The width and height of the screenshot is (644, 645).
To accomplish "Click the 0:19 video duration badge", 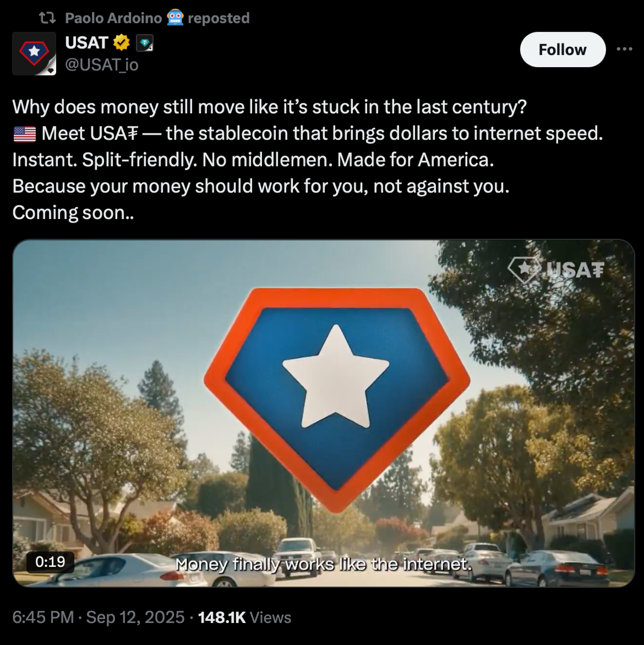I will (50, 562).
